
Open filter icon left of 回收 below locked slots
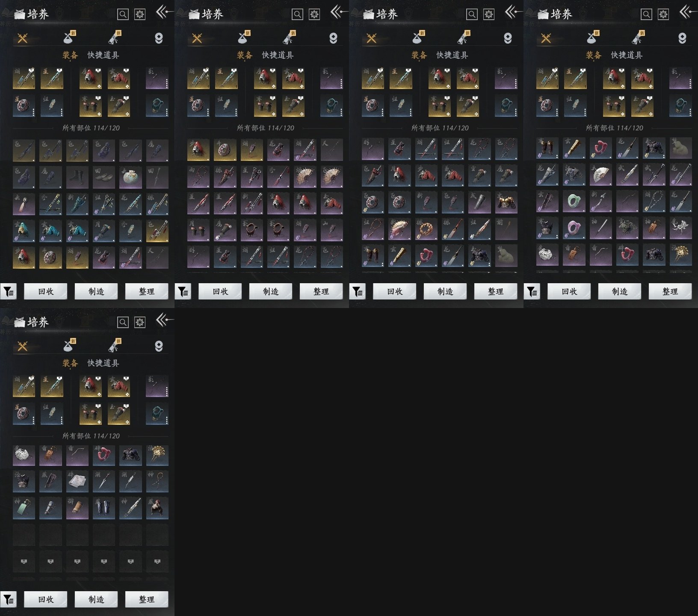(x=9, y=600)
